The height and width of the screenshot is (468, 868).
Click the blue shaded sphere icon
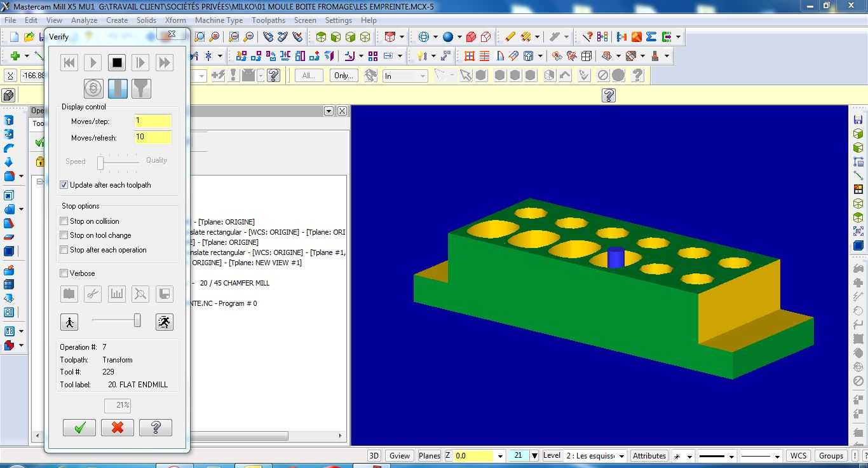tap(448, 37)
